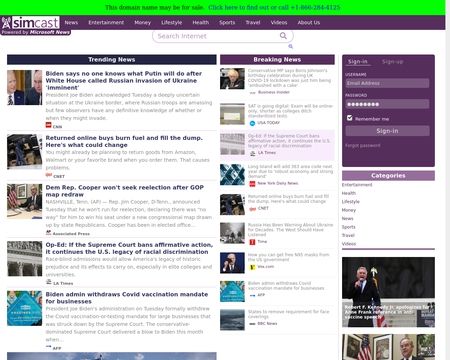The height and width of the screenshot is (360, 450).
Task: Open the Sports menu item
Action: pyautogui.click(x=227, y=23)
